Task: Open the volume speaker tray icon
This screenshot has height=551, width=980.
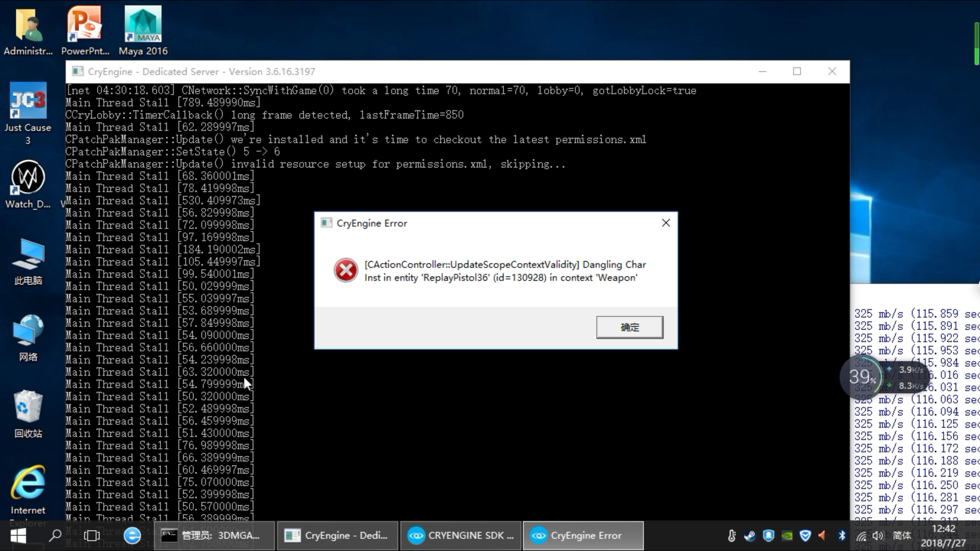Action: pyautogui.click(x=877, y=536)
